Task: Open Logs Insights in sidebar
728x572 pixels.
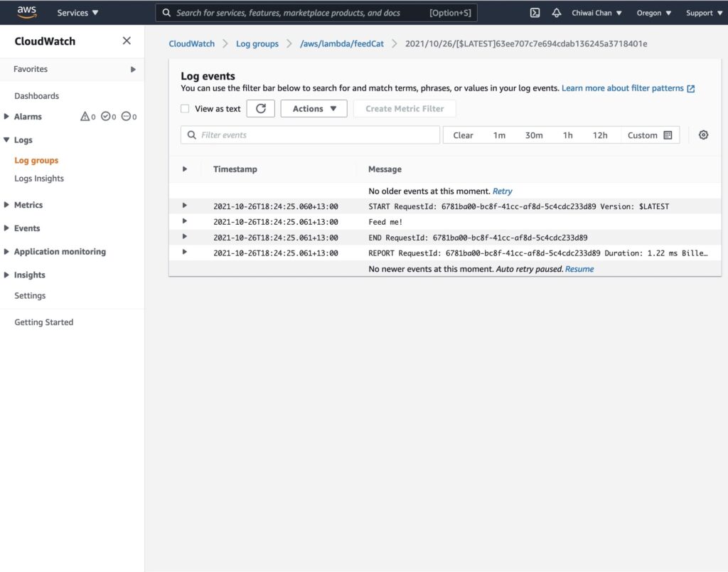Action: pyautogui.click(x=39, y=179)
